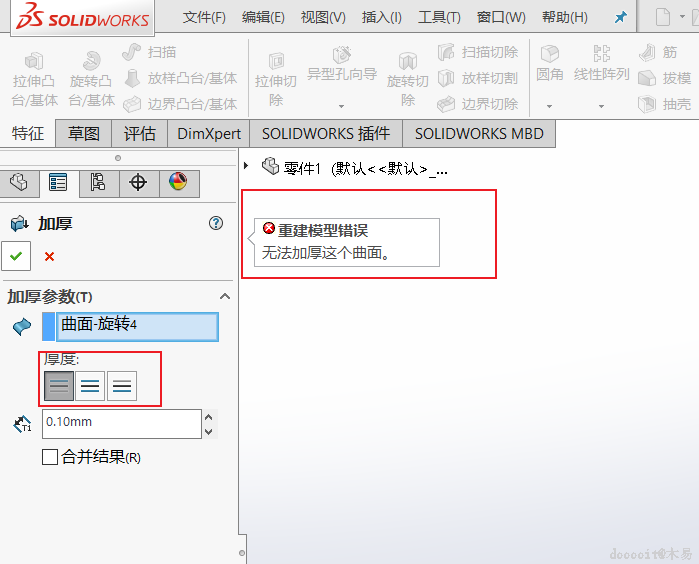699x564 pixels.
Task: Switch to the DimXpert tab
Action: coord(209,133)
